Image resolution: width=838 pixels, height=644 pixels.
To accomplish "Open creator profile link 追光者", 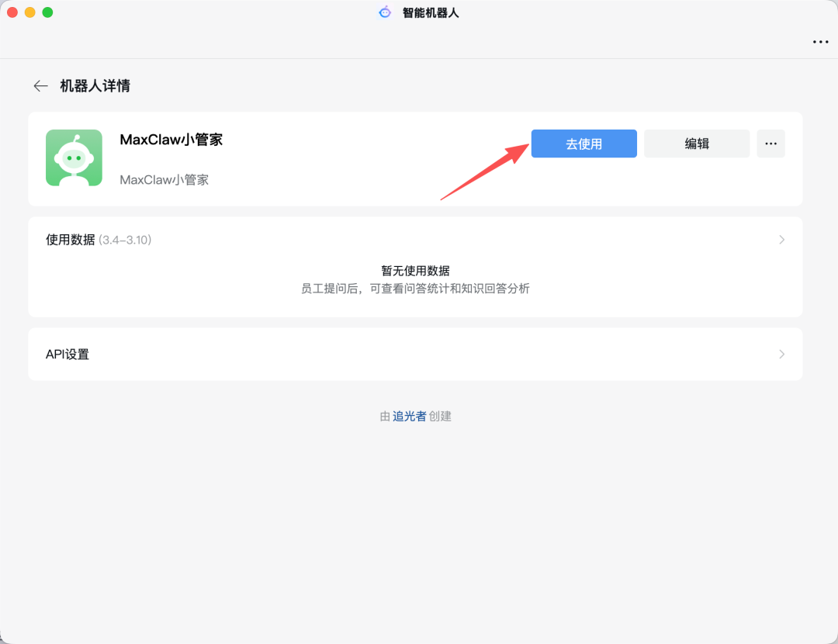I will (407, 416).
